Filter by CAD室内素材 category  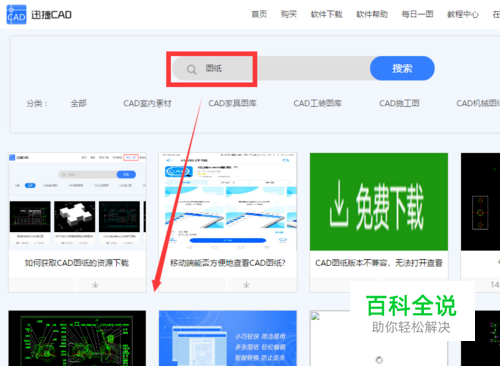click(x=147, y=103)
